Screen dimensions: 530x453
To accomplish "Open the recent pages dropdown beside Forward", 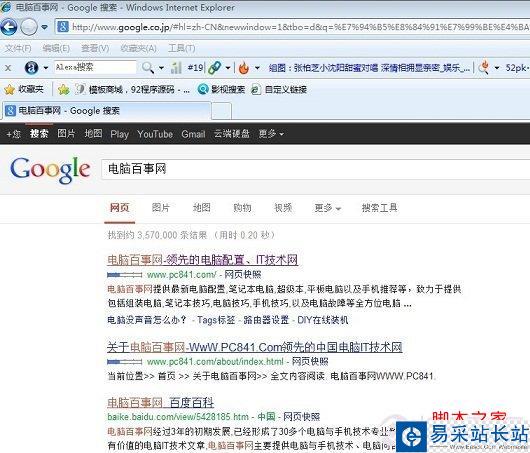I will [44, 27].
